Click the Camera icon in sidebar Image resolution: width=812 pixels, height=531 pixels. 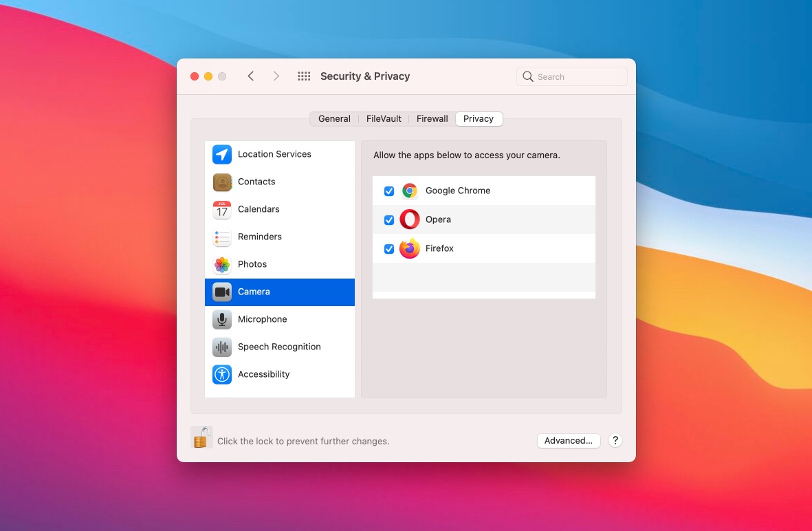[x=221, y=292]
